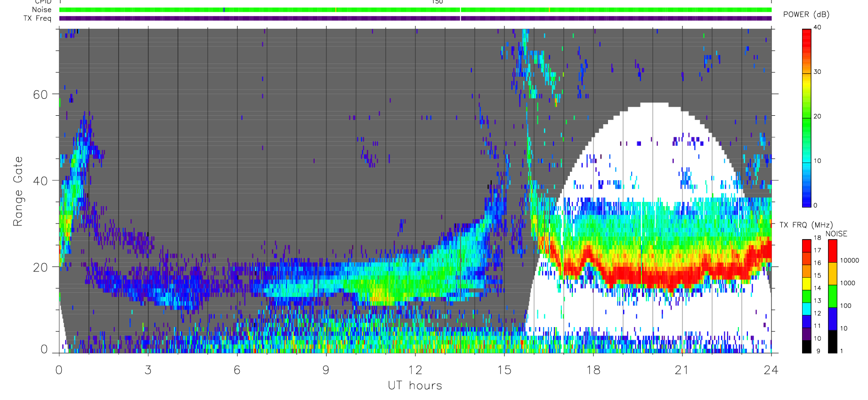Select the 6 tick on the UT hours axis
The height and width of the screenshot is (400, 868).
tap(237, 370)
